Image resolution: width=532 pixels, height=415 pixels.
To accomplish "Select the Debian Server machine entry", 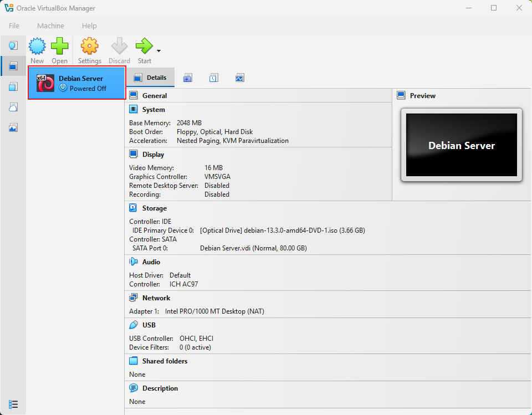I will pos(77,83).
